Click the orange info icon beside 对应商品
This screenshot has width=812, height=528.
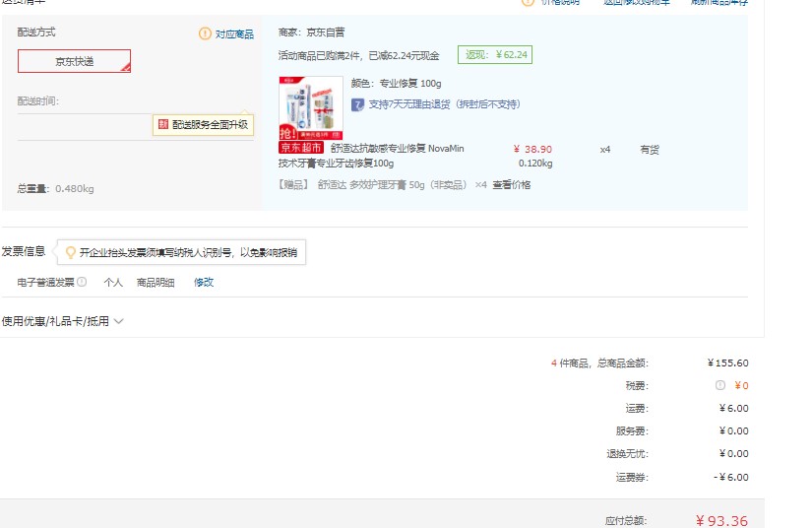click(x=205, y=33)
